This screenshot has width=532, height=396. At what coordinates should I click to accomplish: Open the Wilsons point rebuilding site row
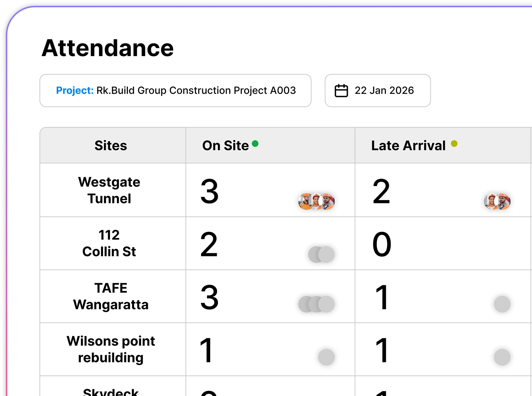tap(111, 349)
